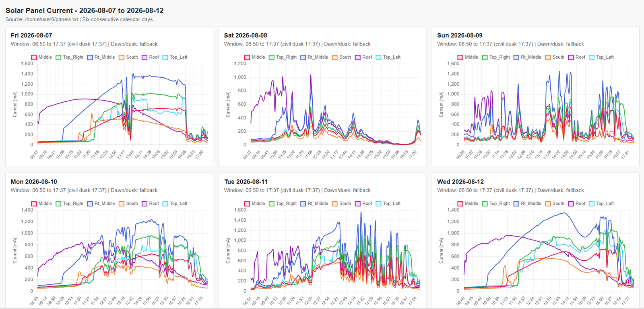Image resolution: width=644 pixels, height=309 pixels.
Task: Hide Rt_Middle series in Fri 2026-08-07 legend
Action: [x=101, y=57]
